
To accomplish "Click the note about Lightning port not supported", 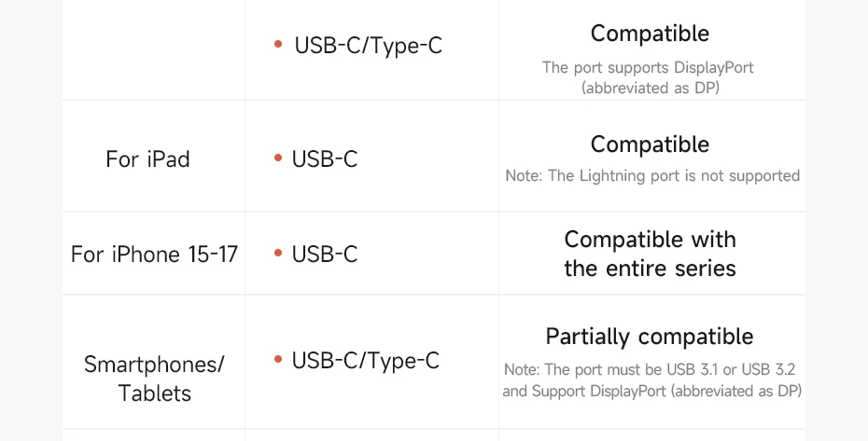I will [x=652, y=176].
